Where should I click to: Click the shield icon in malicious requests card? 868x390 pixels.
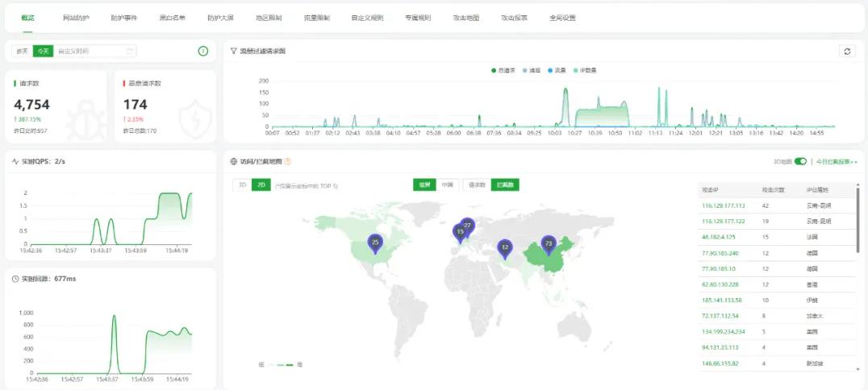click(195, 118)
